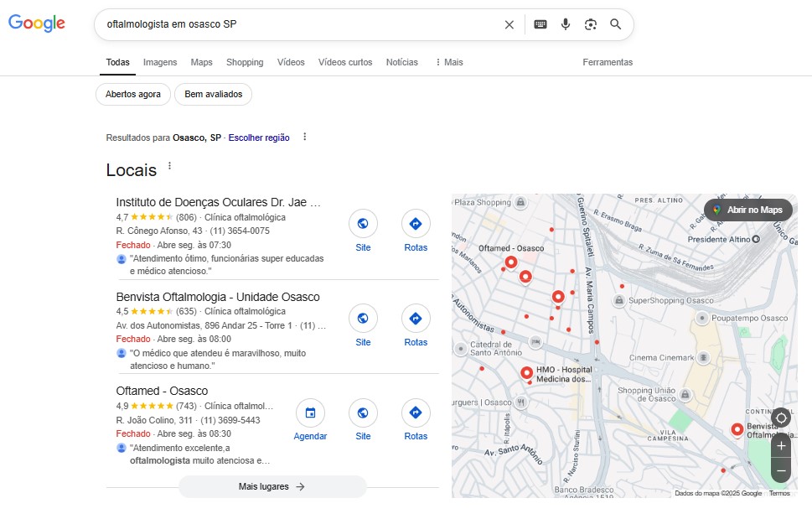Open Site for Instituto de Doenças Oculares
Screen dimensions: 812x519
point(363,224)
